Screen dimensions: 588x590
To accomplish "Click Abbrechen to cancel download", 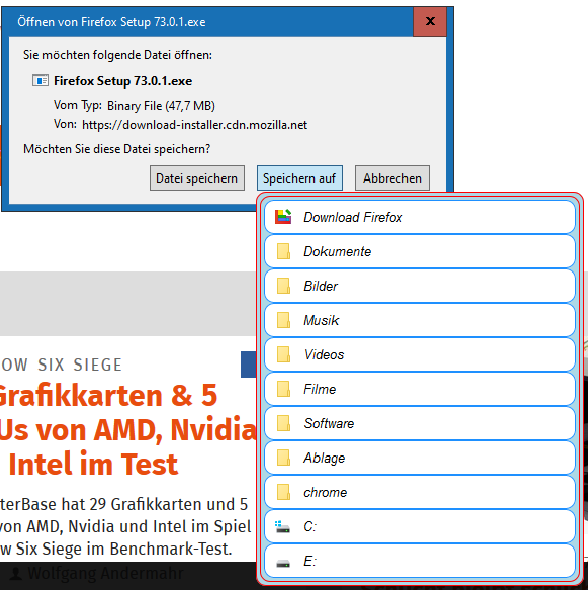I will coord(392,178).
